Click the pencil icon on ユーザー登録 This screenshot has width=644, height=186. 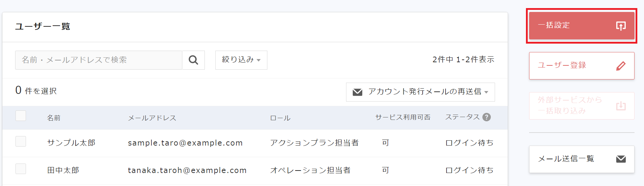point(621,66)
